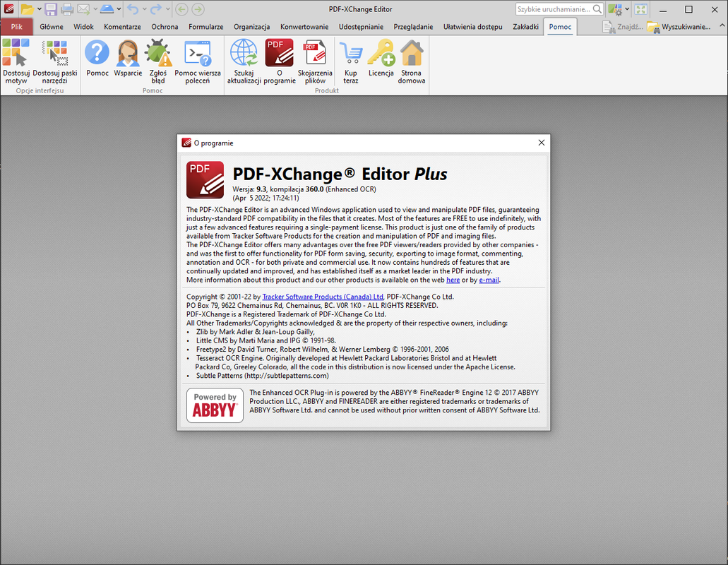Open Pomoc wiersza poleceń command-line help
Image resolution: width=728 pixels, height=565 pixels.
coord(197,61)
